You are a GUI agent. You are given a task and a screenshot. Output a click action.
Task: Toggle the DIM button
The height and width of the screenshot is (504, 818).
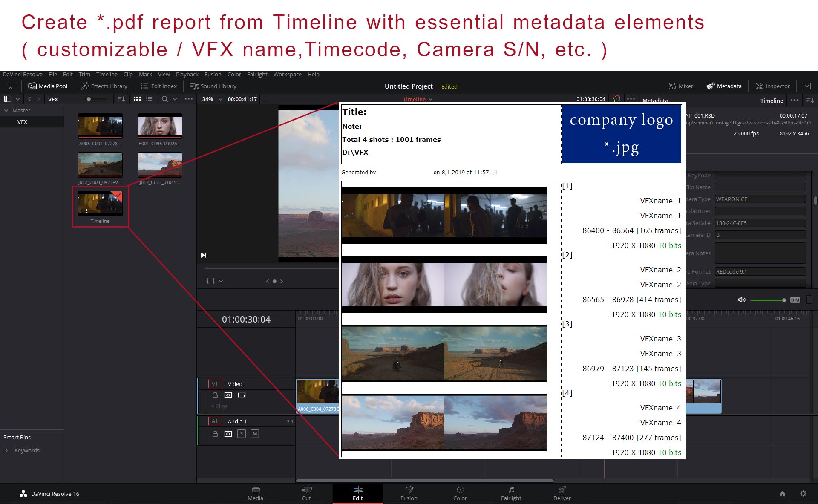(x=795, y=300)
